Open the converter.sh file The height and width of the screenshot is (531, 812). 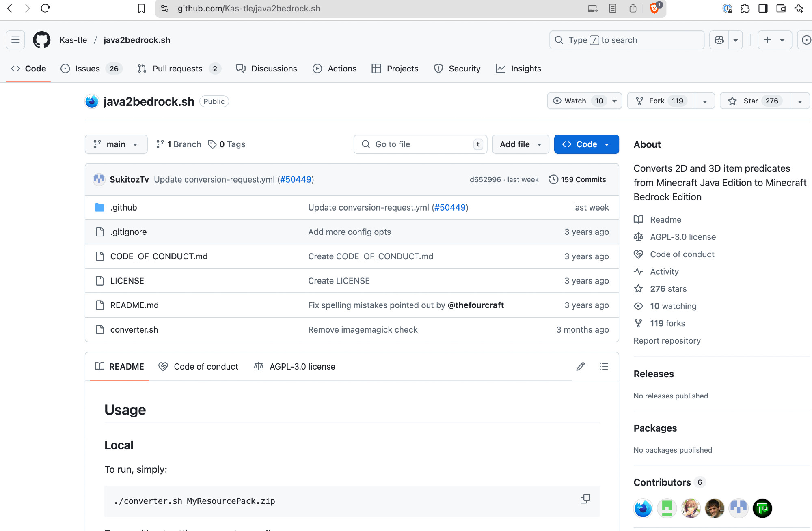point(134,330)
